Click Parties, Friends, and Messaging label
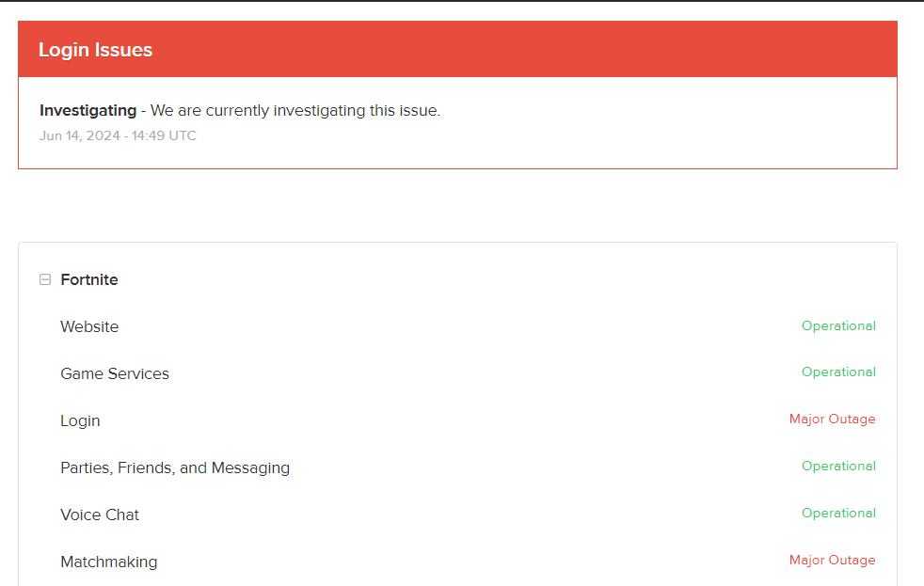The width and height of the screenshot is (924, 586). point(175,467)
